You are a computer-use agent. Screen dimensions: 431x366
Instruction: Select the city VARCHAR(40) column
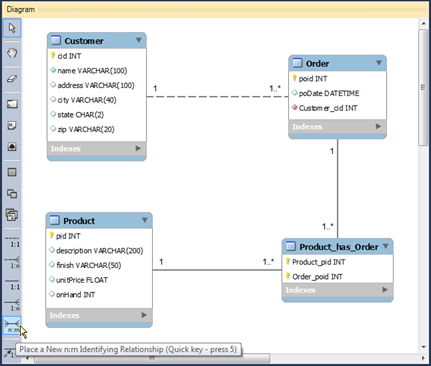pos(87,100)
